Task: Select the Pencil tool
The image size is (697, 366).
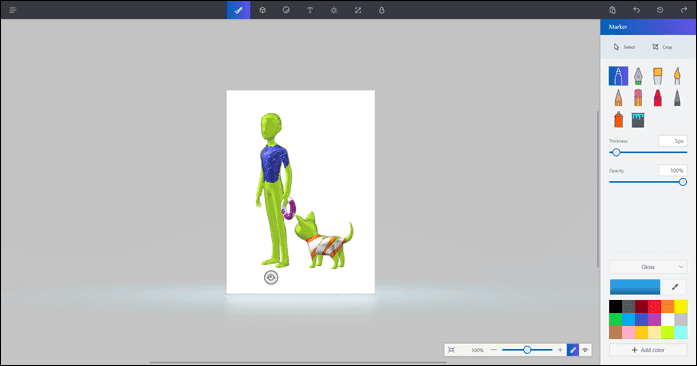Action: [x=618, y=98]
